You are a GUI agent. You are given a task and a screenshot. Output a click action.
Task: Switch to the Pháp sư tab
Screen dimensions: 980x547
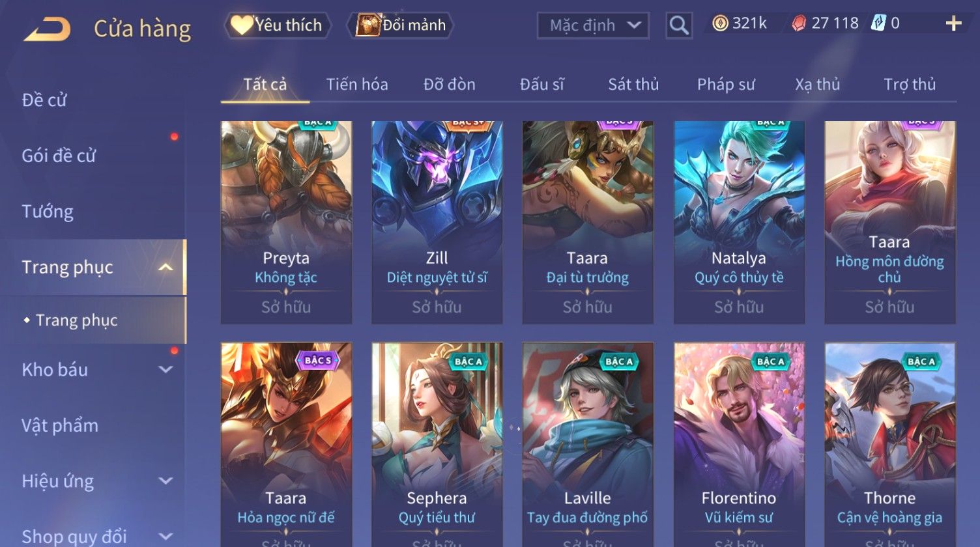[x=726, y=84]
